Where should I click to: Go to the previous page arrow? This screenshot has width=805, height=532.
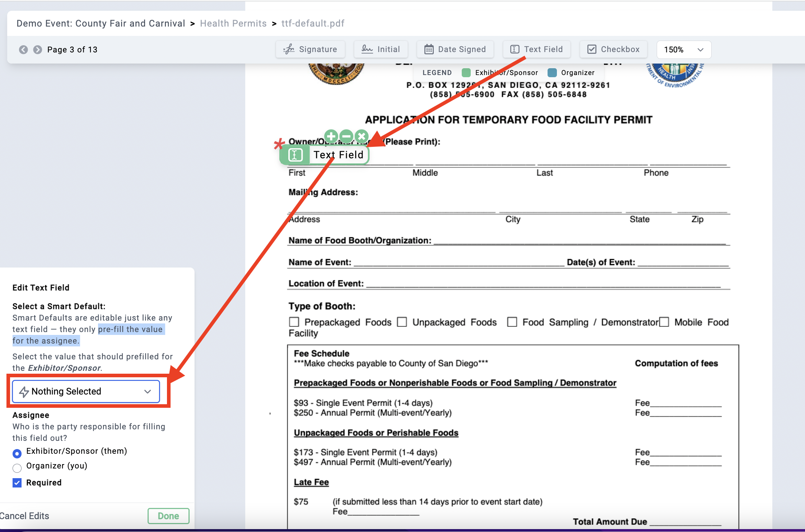[x=23, y=50]
